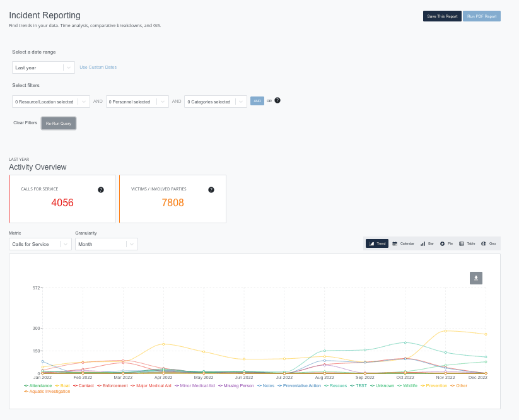The image size is (519, 420).
Task: Click the AND filter combination option
Action: click(x=257, y=101)
